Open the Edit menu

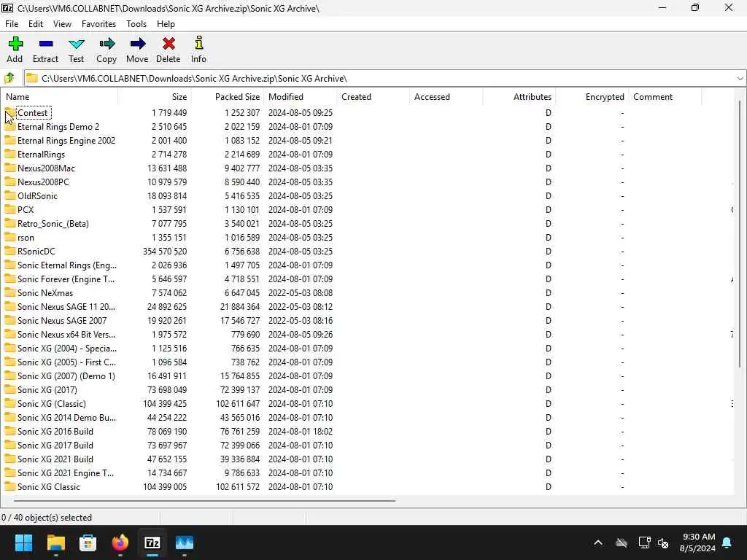[36, 24]
